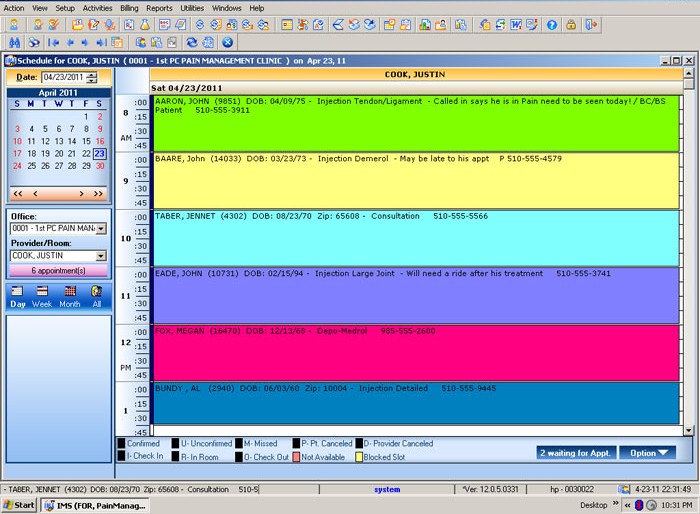Screen dimensions: 700x514
Task: Open the Billing menu
Action: point(129,8)
